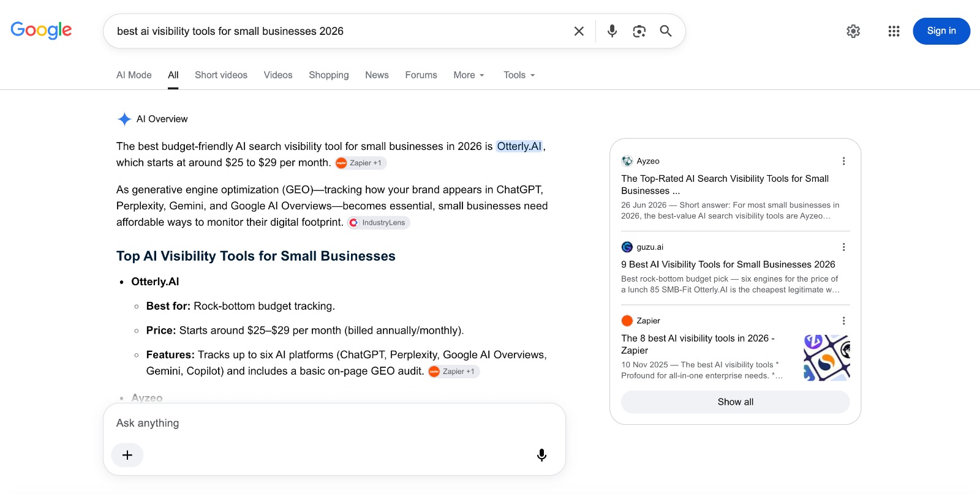
Task: Click the plus attach button in Ask box
Action: tap(127, 455)
